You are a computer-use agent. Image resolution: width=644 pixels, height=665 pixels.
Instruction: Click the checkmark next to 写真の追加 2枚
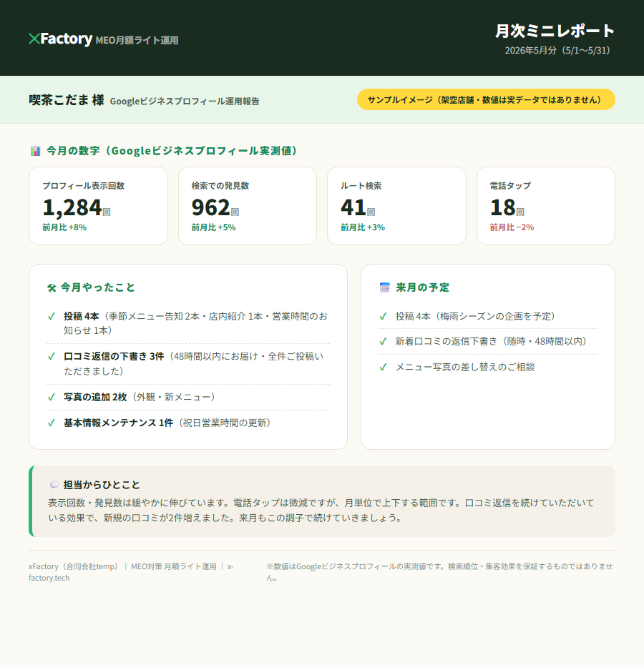52,398
